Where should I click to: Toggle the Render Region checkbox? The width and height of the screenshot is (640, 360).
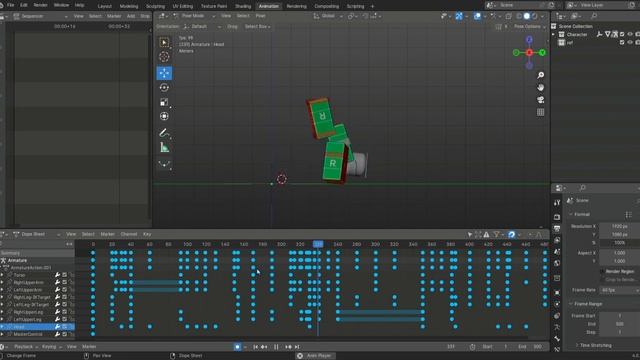point(602,271)
